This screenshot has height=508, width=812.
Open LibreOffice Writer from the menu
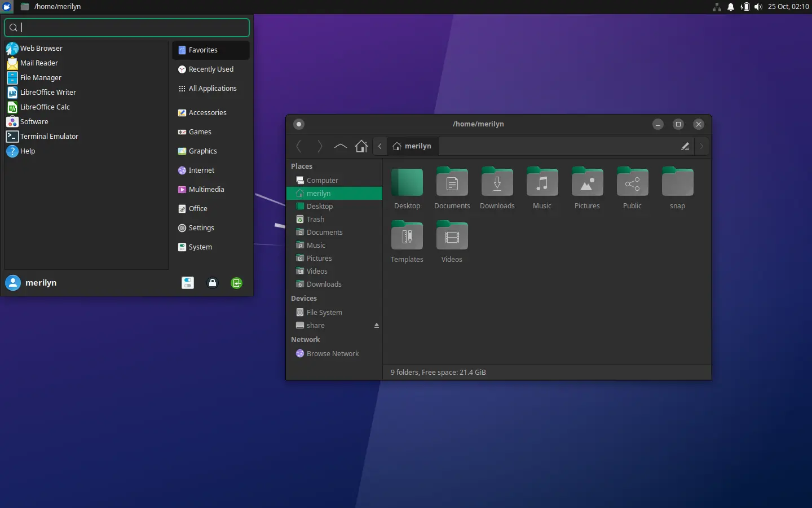point(48,93)
